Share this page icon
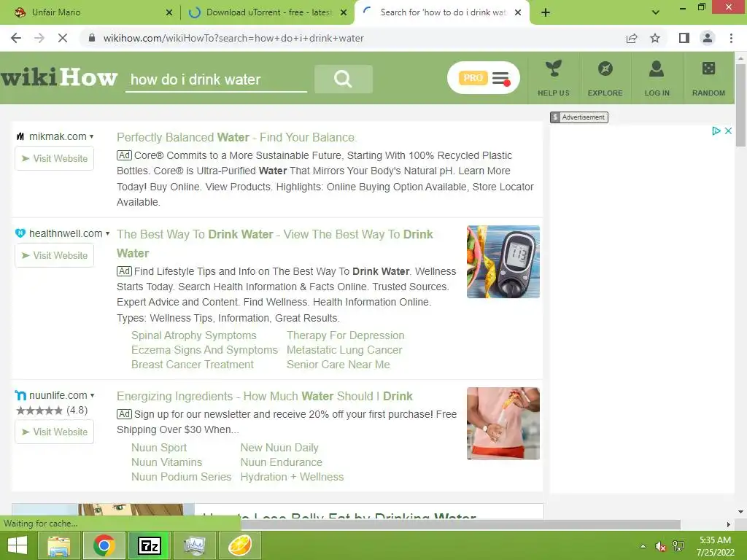Viewport: 747px width, 560px height. click(632, 38)
